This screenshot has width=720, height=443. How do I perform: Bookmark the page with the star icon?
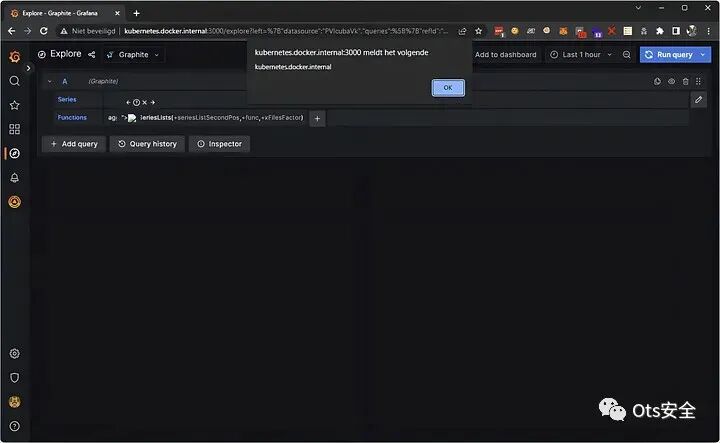[478, 31]
